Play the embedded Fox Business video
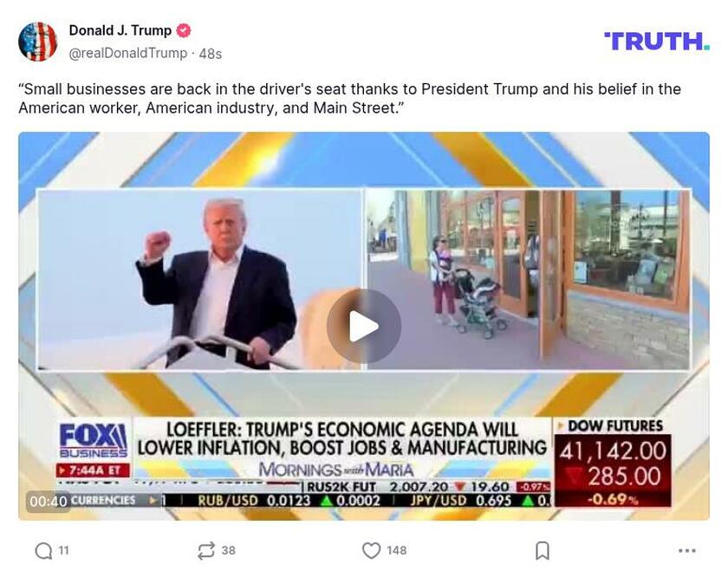 click(363, 327)
